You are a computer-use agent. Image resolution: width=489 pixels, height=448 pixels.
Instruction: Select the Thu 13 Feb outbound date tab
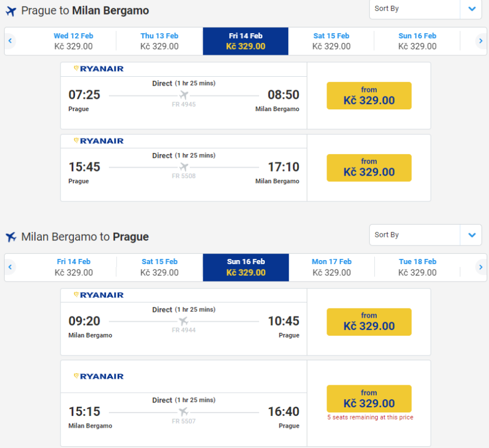(x=160, y=41)
